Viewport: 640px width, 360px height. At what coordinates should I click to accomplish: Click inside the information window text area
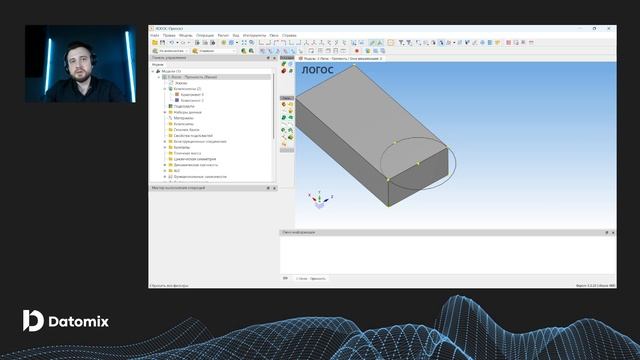(x=448, y=255)
